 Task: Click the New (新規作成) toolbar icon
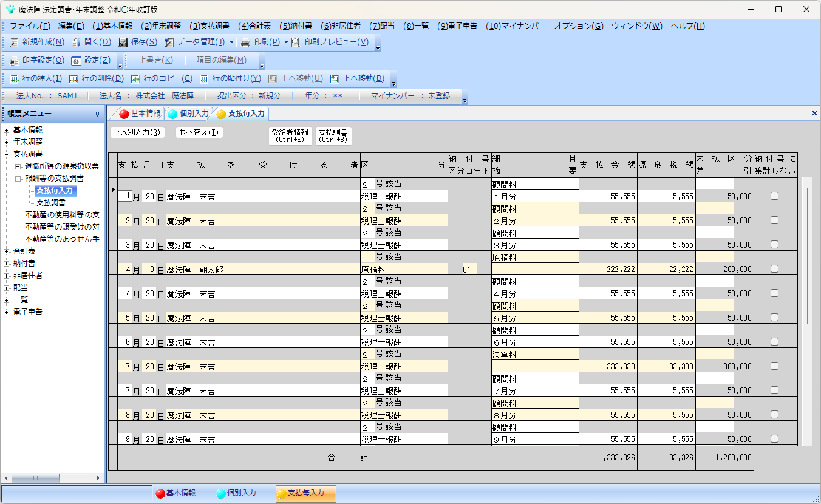(14, 43)
